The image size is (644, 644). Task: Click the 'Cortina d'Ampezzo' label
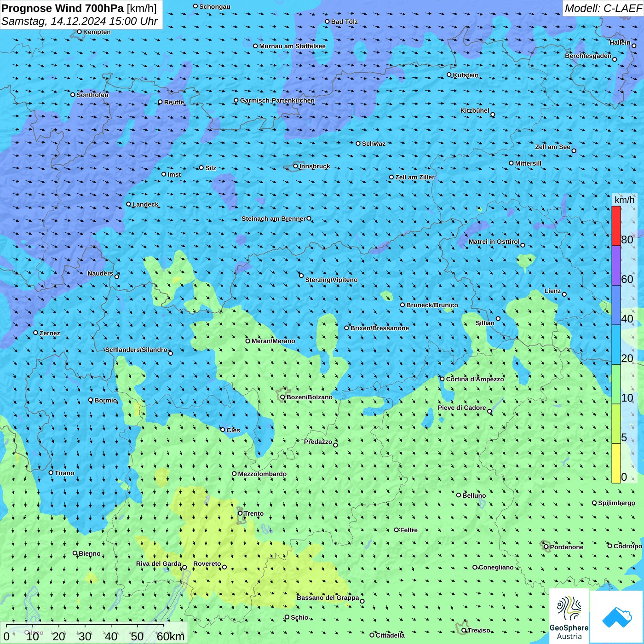coord(475,379)
